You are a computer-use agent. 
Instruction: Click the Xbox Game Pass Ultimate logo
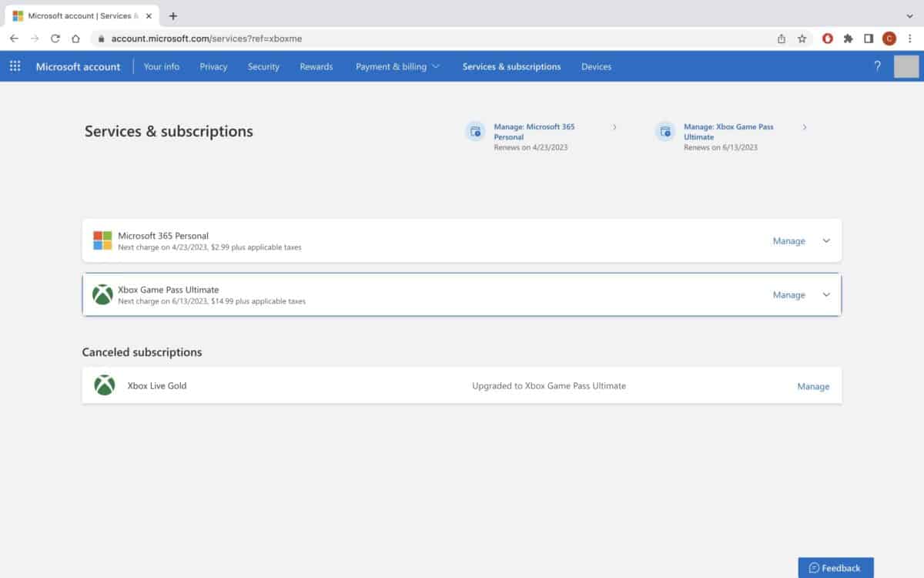pyautogui.click(x=102, y=294)
